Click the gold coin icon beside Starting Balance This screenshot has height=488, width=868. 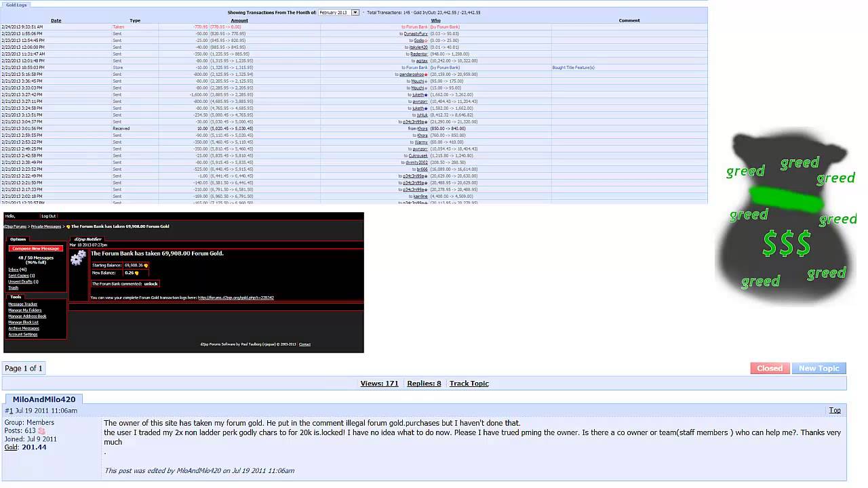point(146,266)
